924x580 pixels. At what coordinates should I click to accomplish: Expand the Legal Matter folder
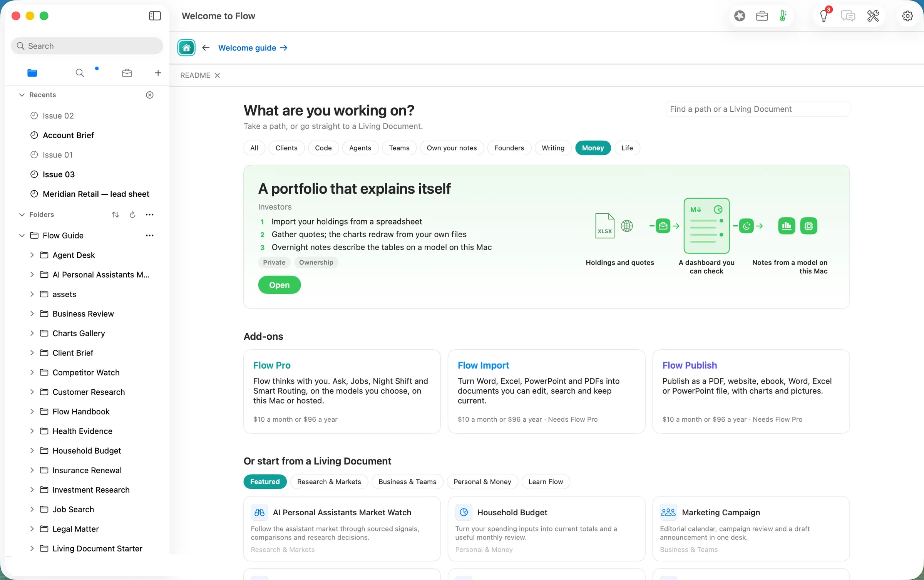click(x=32, y=529)
